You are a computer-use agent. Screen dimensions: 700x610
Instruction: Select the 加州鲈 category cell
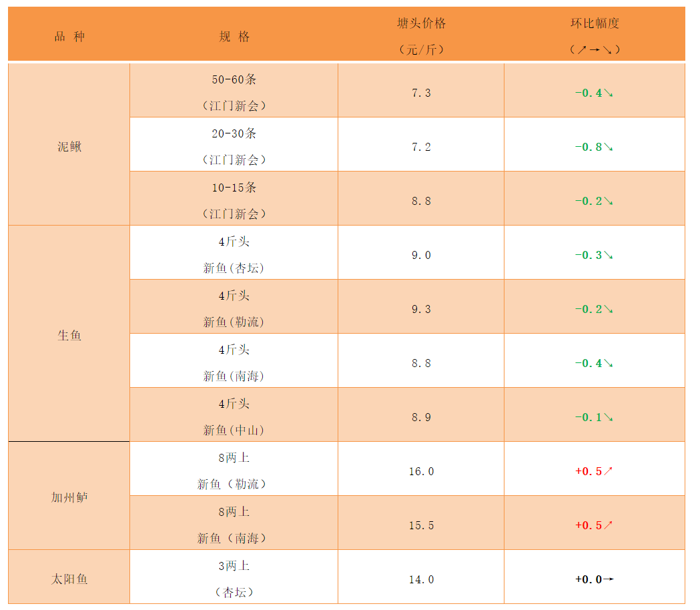click(x=69, y=497)
